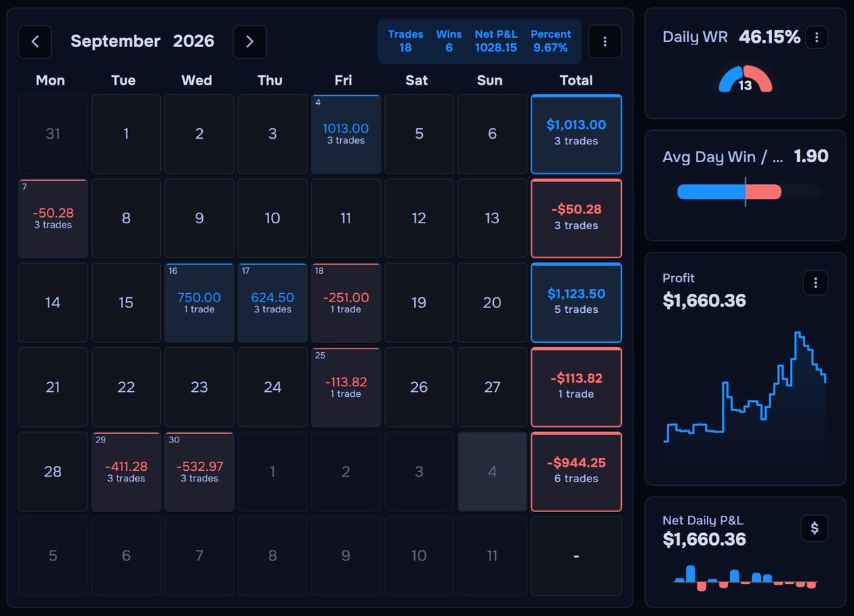Select September 22 day cell
Image resolution: width=854 pixels, height=616 pixels.
click(x=126, y=387)
